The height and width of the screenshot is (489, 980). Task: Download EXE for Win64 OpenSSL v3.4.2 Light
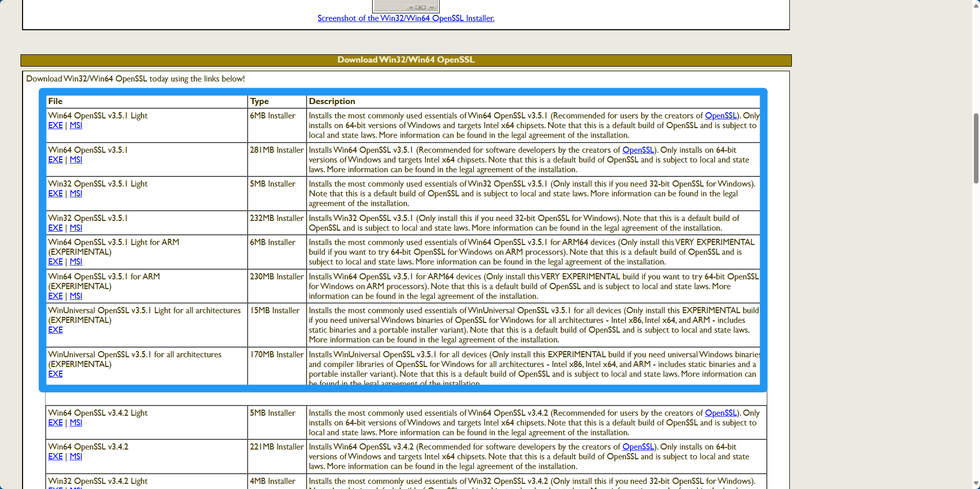(55, 422)
